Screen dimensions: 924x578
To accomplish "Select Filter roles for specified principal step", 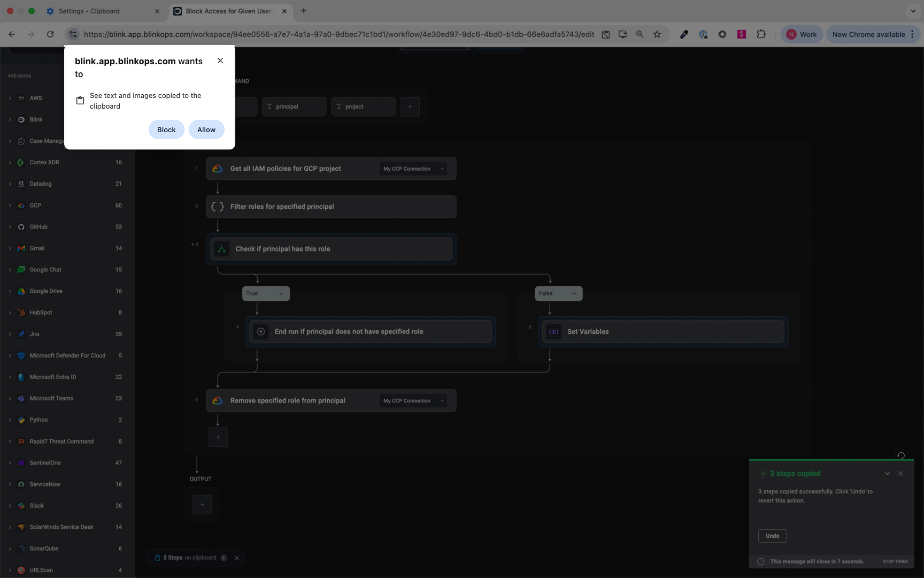I will point(331,207).
